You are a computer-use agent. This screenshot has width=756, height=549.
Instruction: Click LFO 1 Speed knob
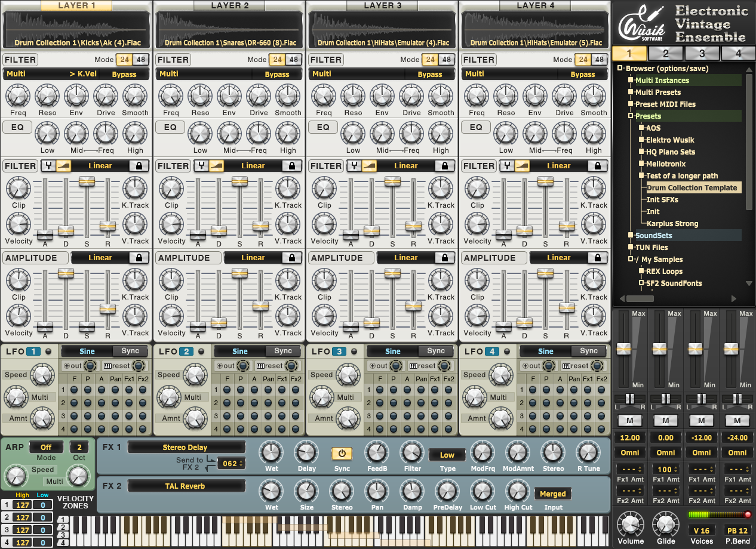point(41,375)
